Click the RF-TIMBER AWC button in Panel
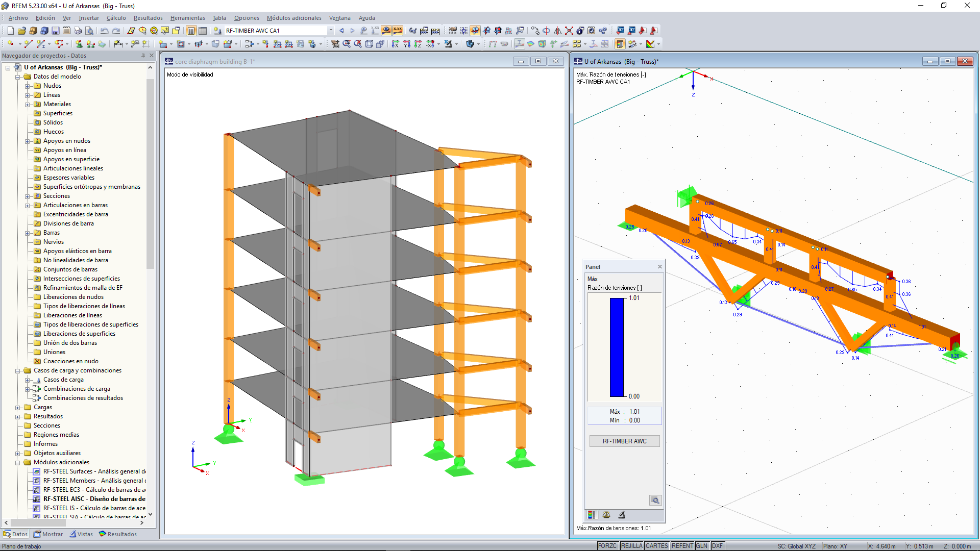Image resolution: width=980 pixels, height=551 pixels. point(624,441)
